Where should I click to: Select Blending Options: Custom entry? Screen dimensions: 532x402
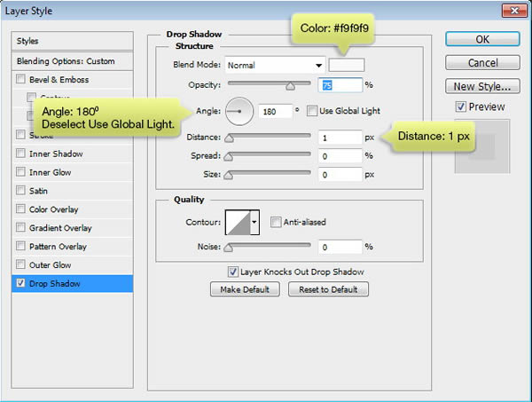click(73, 61)
